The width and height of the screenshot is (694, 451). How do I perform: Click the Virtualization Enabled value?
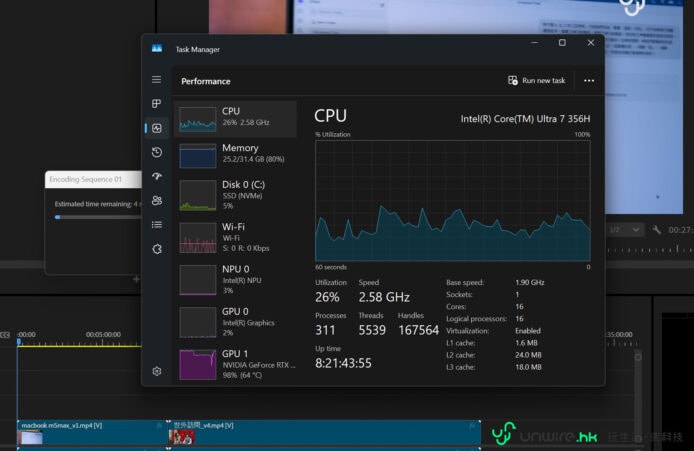click(x=528, y=331)
